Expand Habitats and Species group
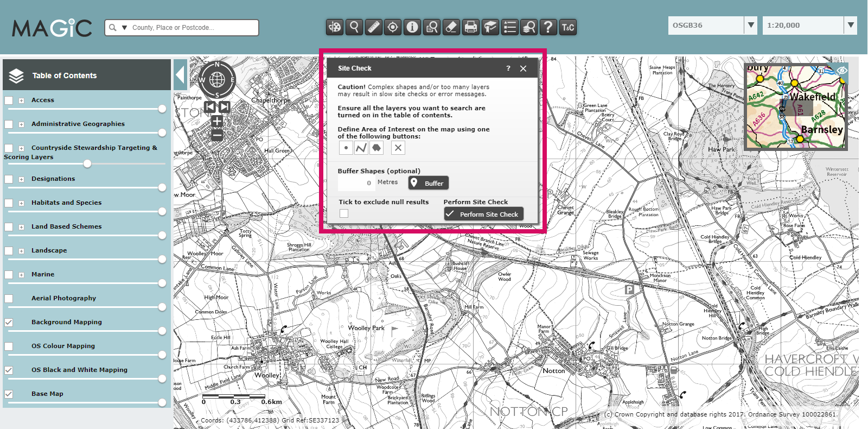The width and height of the screenshot is (868, 429). 21,203
